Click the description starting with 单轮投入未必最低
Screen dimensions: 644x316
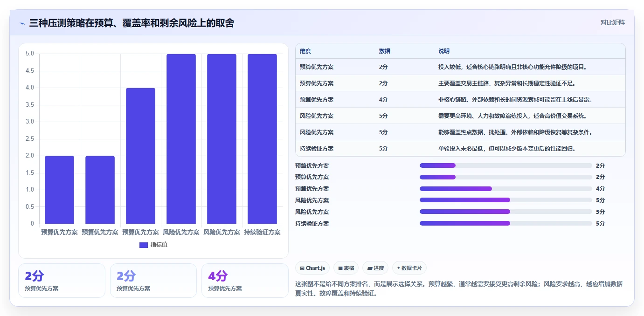click(507, 149)
